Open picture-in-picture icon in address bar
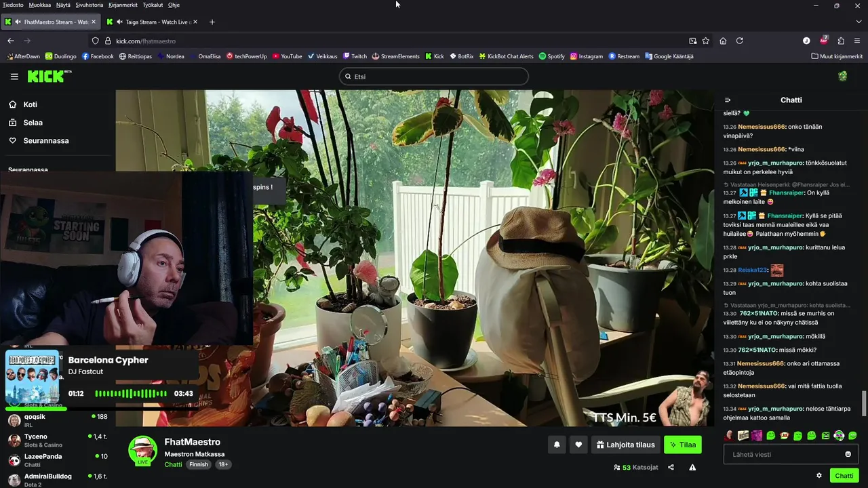Viewport: 868px width, 488px height. tap(692, 41)
